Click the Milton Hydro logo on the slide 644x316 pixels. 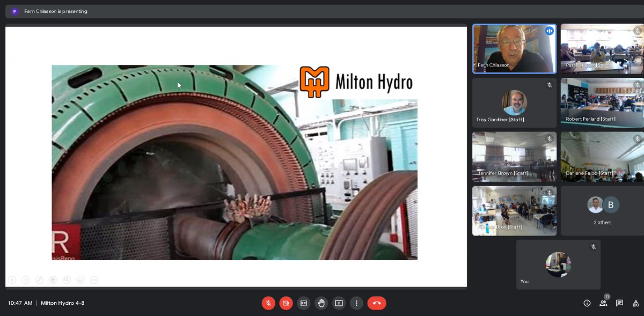pyautogui.click(x=356, y=82)
